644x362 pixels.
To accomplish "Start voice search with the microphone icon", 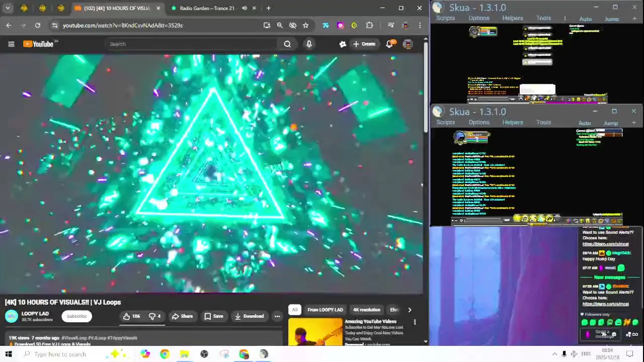I will click(309, 44).
